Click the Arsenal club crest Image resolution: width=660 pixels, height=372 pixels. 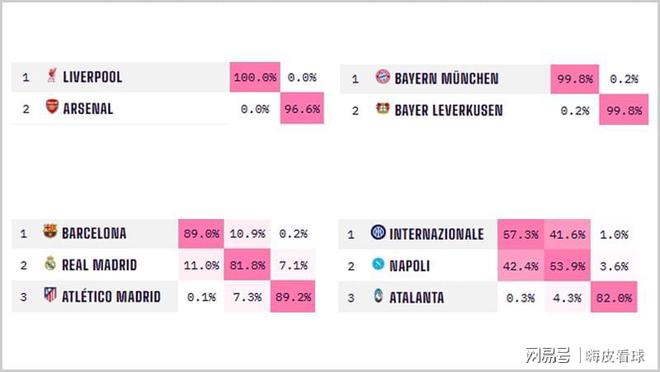click(x=52, y=106)
